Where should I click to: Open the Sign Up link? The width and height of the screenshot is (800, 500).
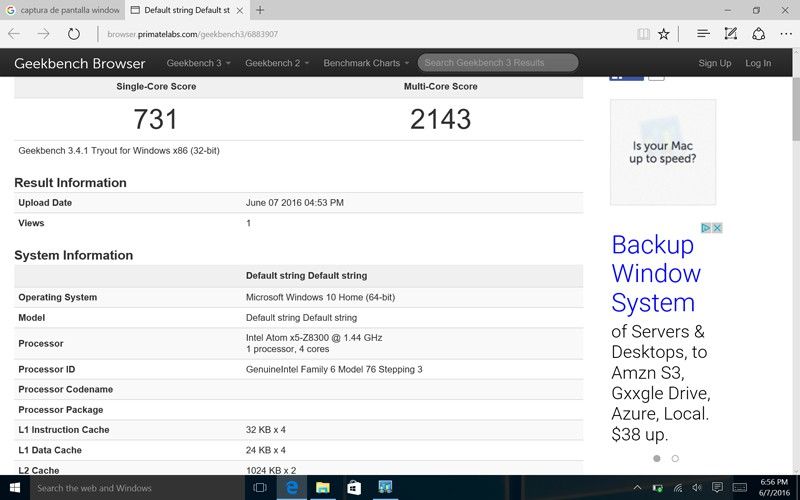pos(714,63)
